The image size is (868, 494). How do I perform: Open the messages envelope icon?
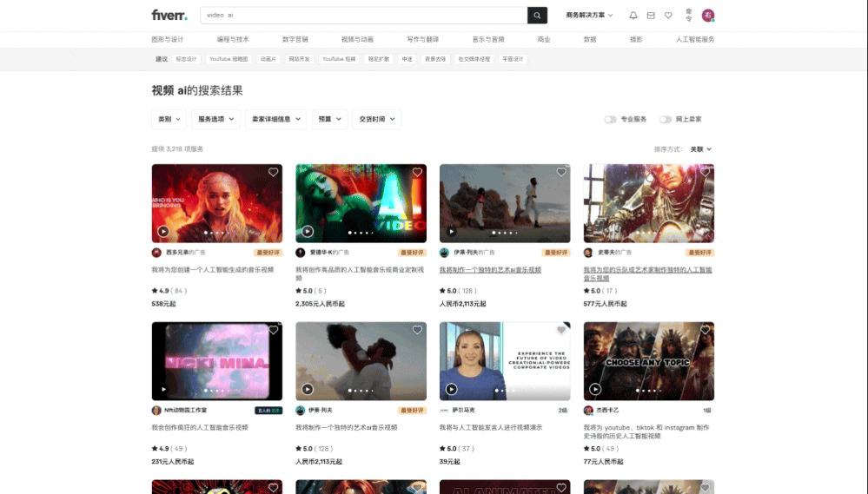pos(651,16)
